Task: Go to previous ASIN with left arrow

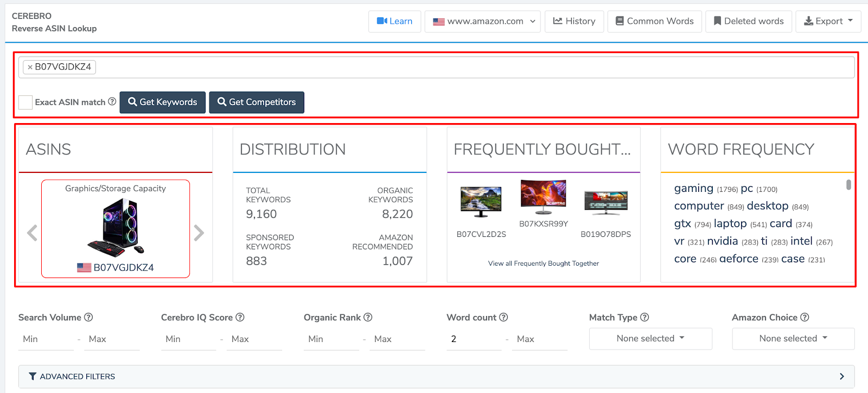Action: [32, 233]
